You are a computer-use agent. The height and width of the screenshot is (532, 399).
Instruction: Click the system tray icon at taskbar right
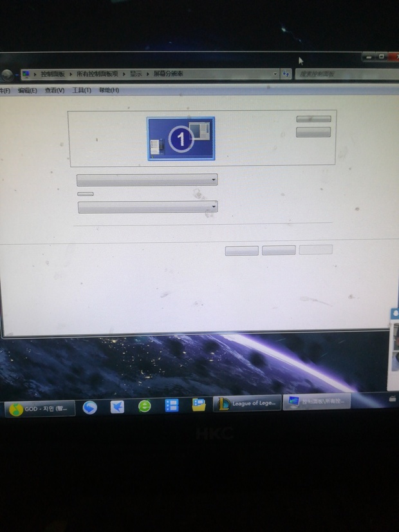pos(393,399)
